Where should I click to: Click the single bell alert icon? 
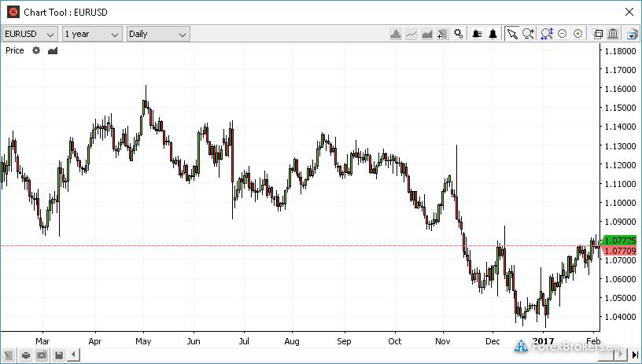493,34
